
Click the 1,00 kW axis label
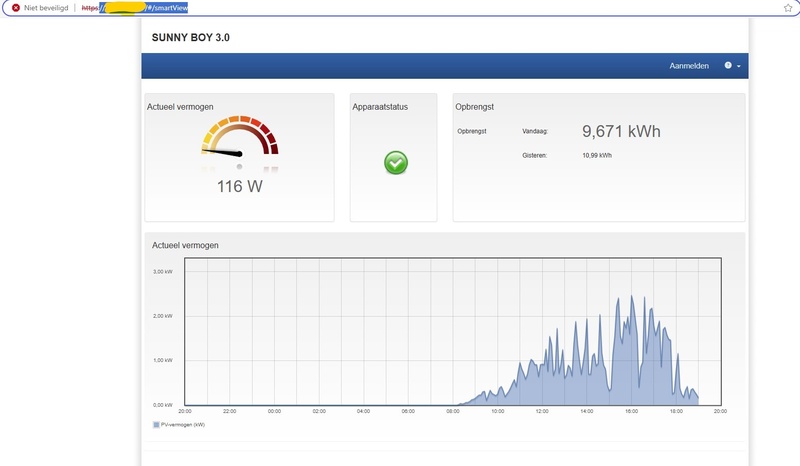coord(163,360)
